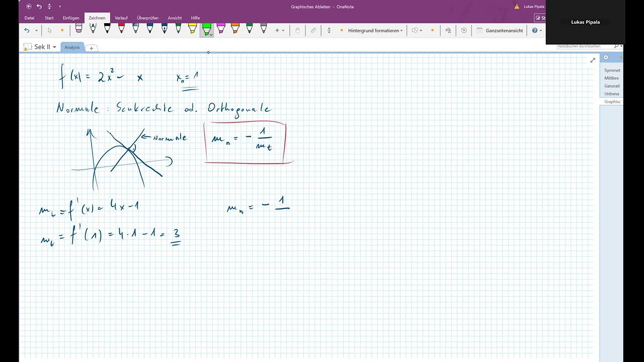This screenshot has width=644, height=362.
Task: Open the Customize Quick Access Toolbar arrow
Action: 60,7
